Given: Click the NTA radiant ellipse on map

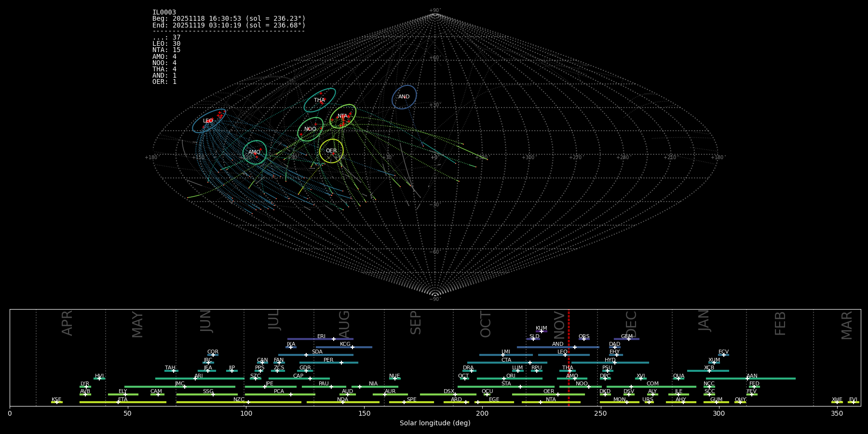Looking at the screenshot, I should tap(343, 116).
